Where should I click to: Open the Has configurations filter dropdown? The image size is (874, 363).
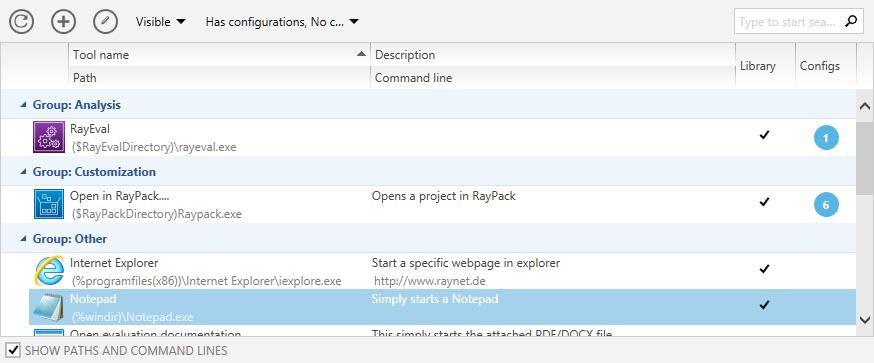point(282,22)
